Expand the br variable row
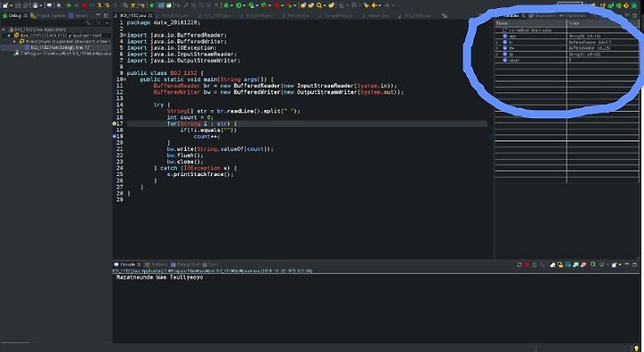Image resolution: width=644 pixels, height=352 pixels. 497,42
